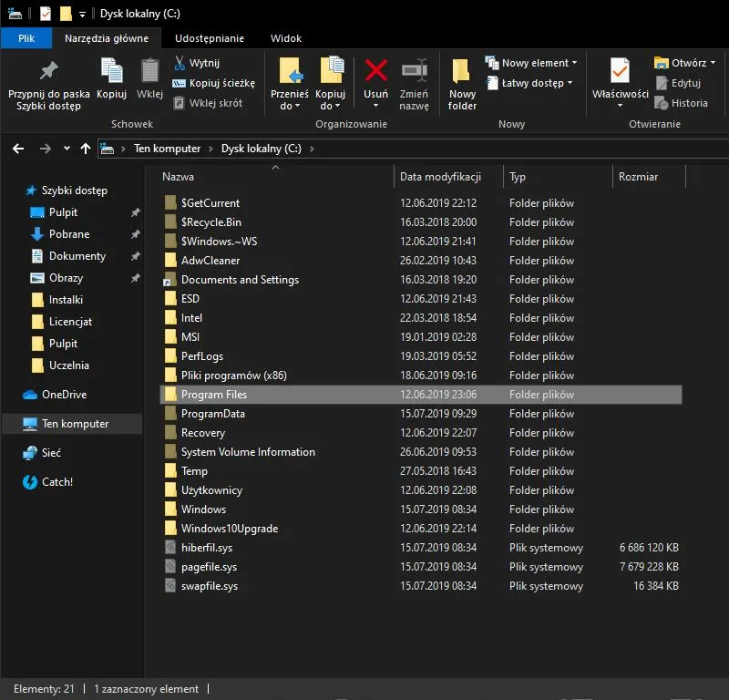Expand the Otwórz dropdown arrow
Image resolution: width=729 pixels, height=700 pixels.
pos(711,62)
